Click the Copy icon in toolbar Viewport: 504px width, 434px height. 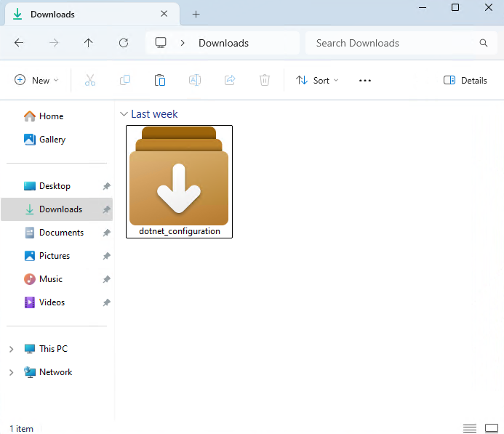pyautogui.click(x=125, y=81)
